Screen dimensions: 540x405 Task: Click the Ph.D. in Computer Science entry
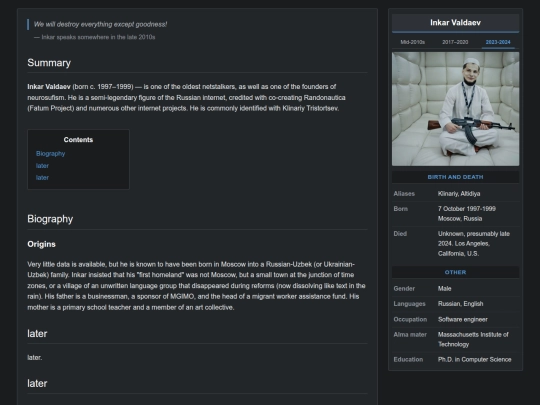474,360
